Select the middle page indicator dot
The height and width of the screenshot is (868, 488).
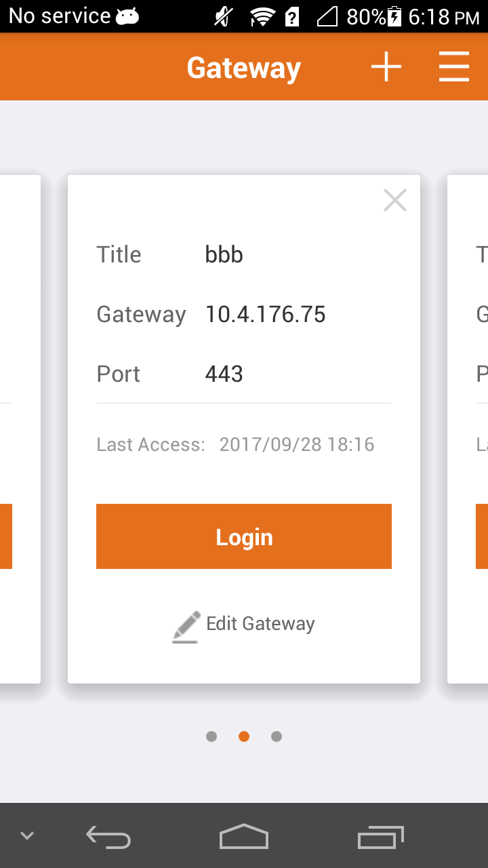[244, 736]
